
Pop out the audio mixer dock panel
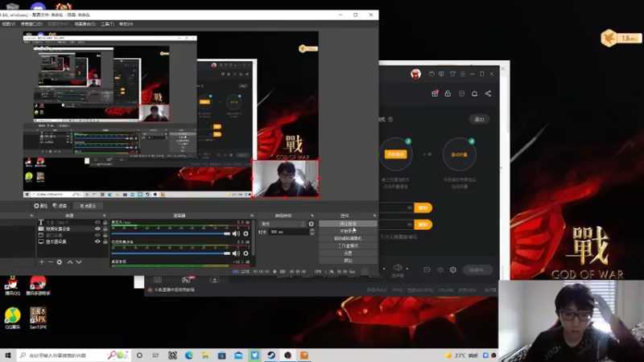pos(252,216)
